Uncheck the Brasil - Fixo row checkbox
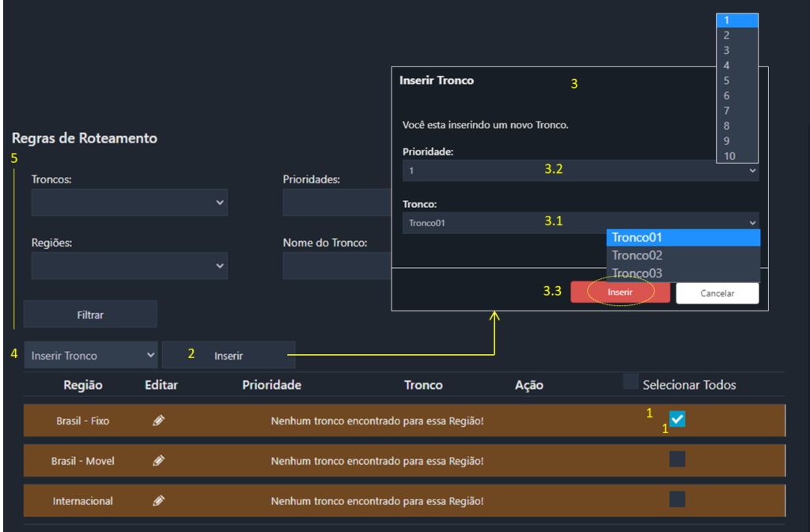The image size is (810, 532). coord(677,419)
